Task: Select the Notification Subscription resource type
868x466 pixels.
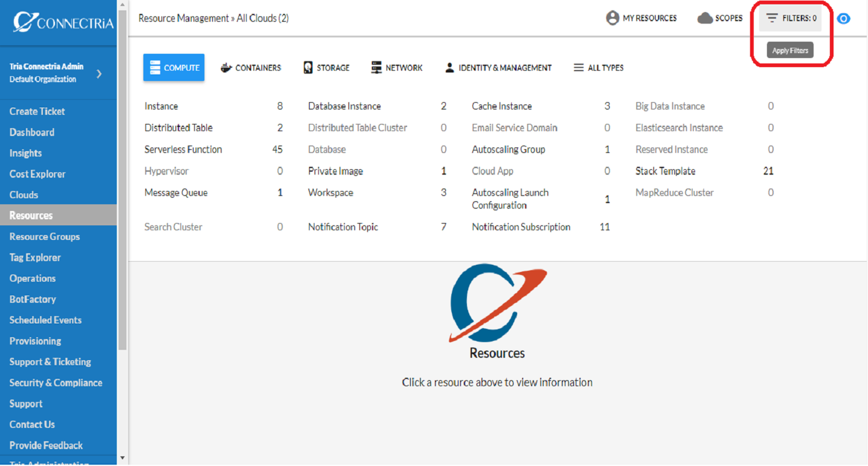Action: pyautogui.click(x=521, y=227)
